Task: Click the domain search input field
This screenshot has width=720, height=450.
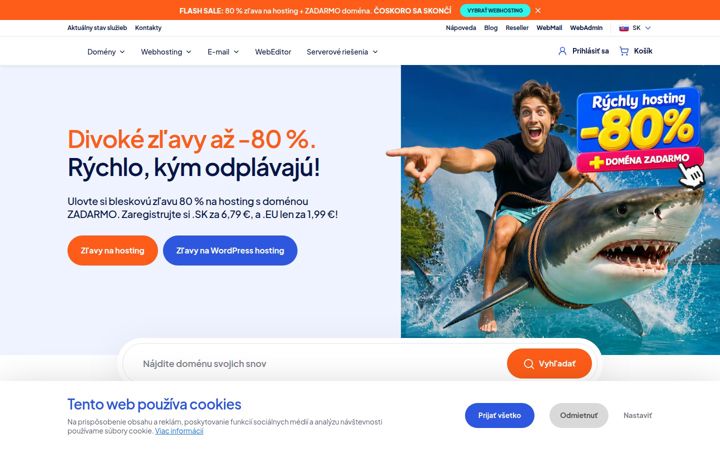Action: click(x=317, y=364)
